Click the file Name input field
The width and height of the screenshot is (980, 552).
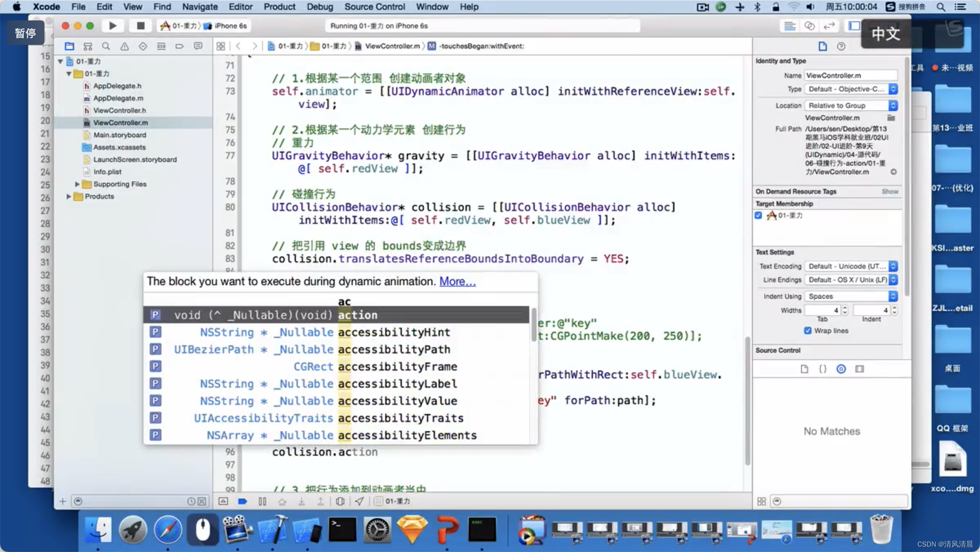click(x=851, y=76)
